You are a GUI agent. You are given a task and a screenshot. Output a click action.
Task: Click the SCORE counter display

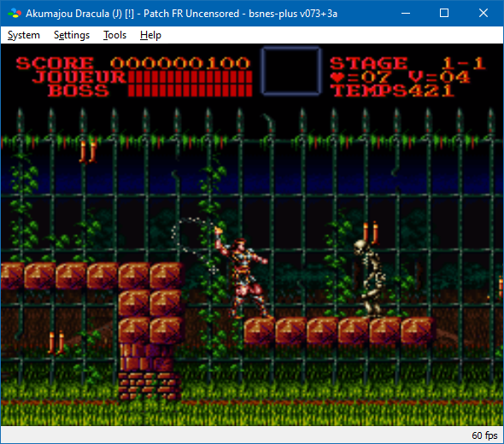pos(132,63)
